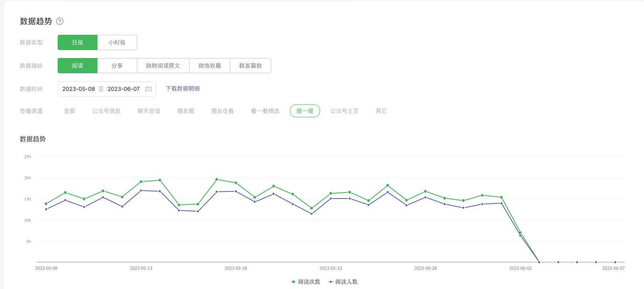
Task: Open the 跳转阅读原文 metric tab
Action: [x=163, y=66]
